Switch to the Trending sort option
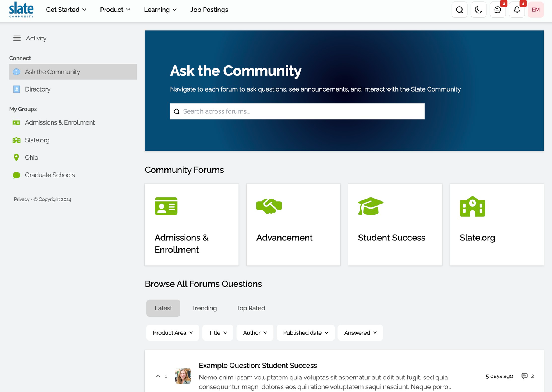552x392 pixels. point(204,308)
